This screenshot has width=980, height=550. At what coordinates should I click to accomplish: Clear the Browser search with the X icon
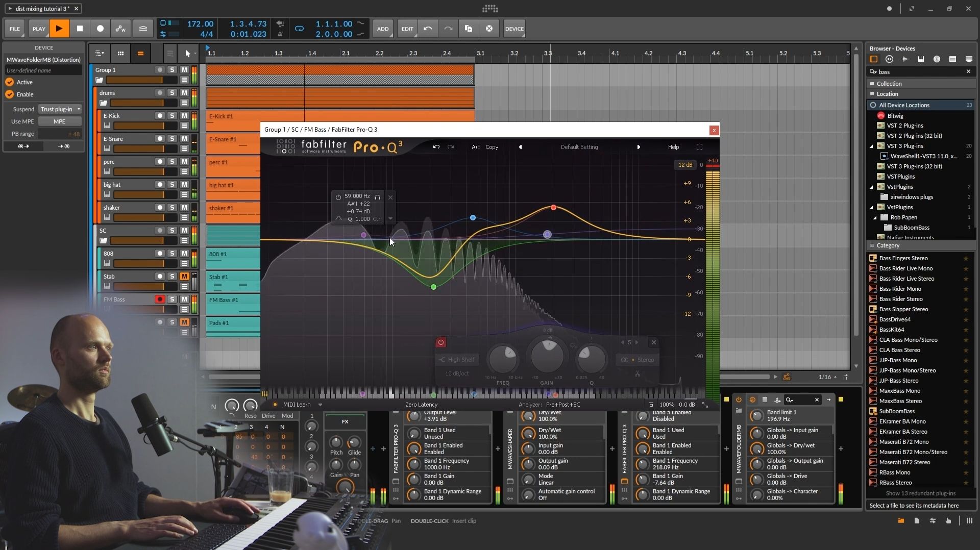tap(968, 71)
